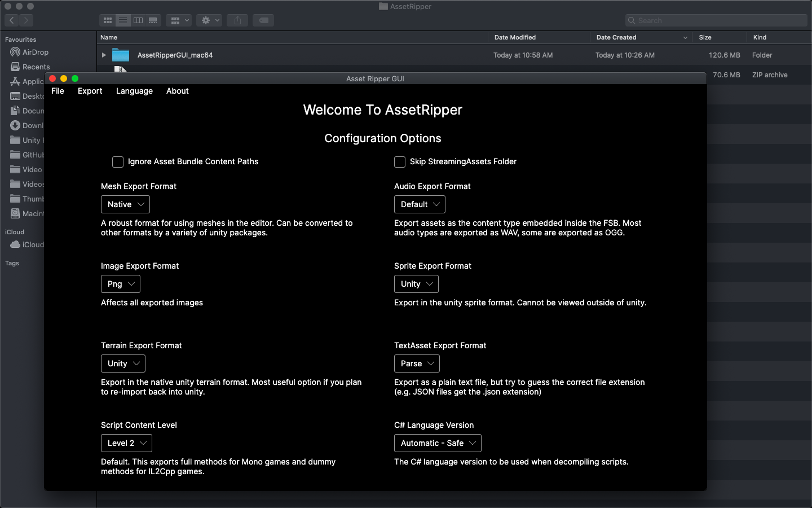
Task: Open Videos folder in Finder sidebar
Action: pos(27,184)
